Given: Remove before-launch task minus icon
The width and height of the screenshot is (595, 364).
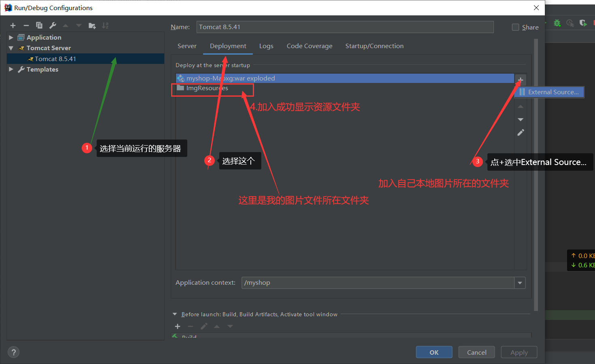Looking at the screenshot, I should tap(191, 326).
